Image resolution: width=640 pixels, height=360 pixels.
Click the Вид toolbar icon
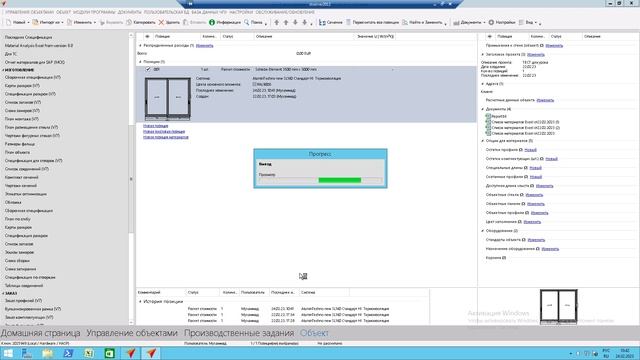[x=521, y=22]
